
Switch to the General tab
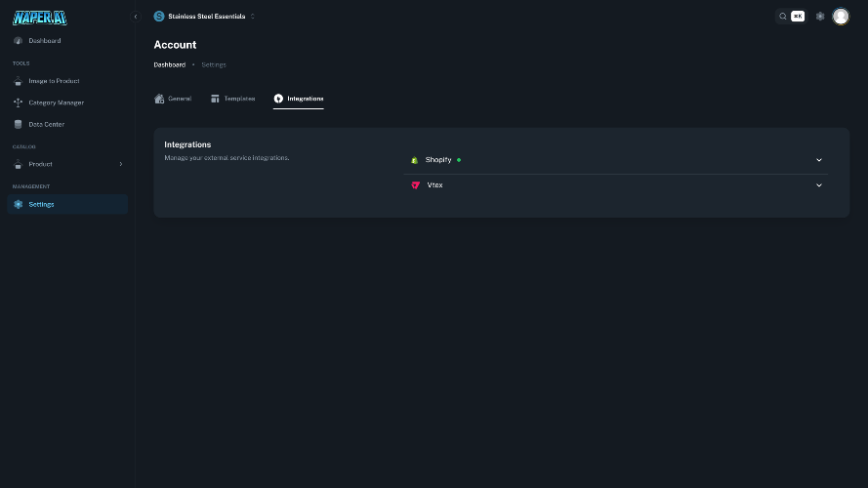point(173,99)
